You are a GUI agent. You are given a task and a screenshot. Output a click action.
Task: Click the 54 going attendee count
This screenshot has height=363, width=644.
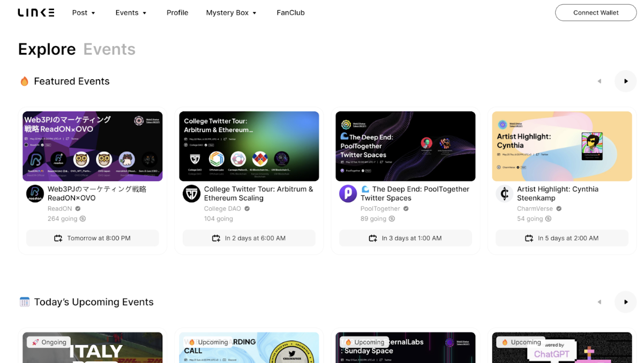[530, 218]
